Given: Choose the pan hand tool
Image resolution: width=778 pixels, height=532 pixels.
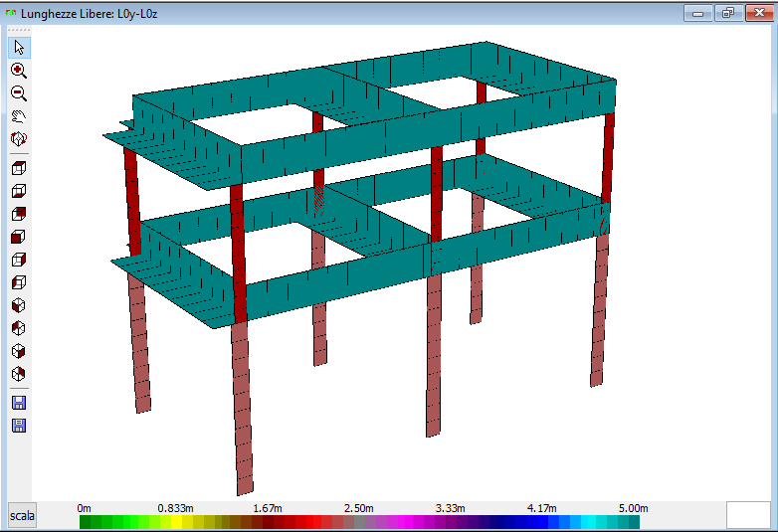Looking at the screenshot, I should 19,116.
